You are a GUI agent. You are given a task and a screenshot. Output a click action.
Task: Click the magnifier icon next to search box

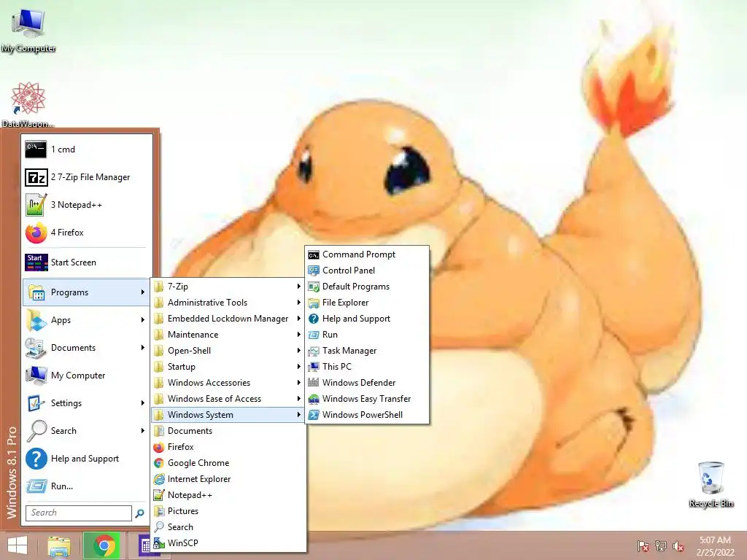[x=139, y=513]
